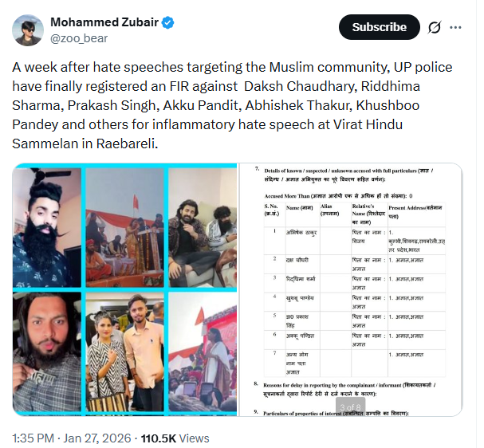Open the bearded man photo top-left
Screen dimensions: 484x448
tap(47, 225)
